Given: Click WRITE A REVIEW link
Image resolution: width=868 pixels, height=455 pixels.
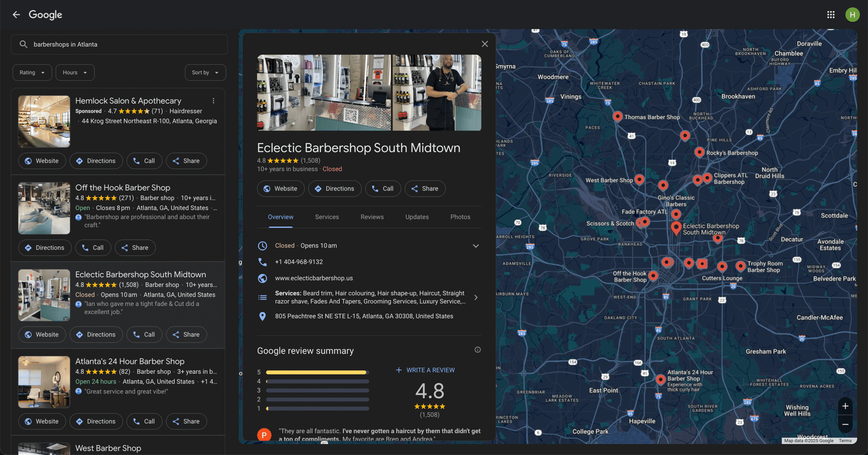Looking at the screenshot, I should tap(425, 370).
